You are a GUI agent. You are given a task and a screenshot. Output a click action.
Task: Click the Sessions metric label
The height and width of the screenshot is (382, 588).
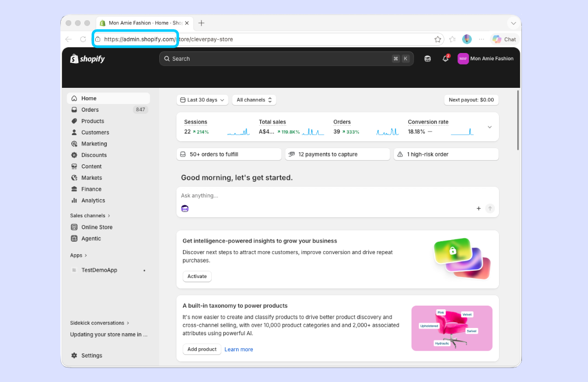[195, 122]
